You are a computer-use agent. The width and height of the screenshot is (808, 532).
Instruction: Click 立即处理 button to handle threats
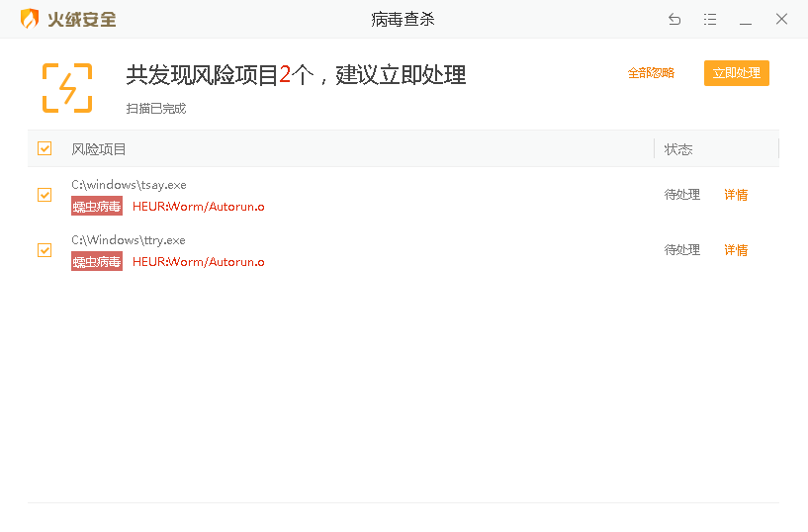click(736, 73)
